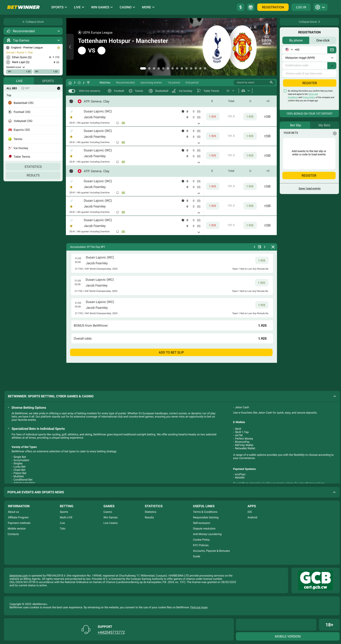Check the Terms and Conditions agreement checkbox
341x644 pixels.
[285, 91]
